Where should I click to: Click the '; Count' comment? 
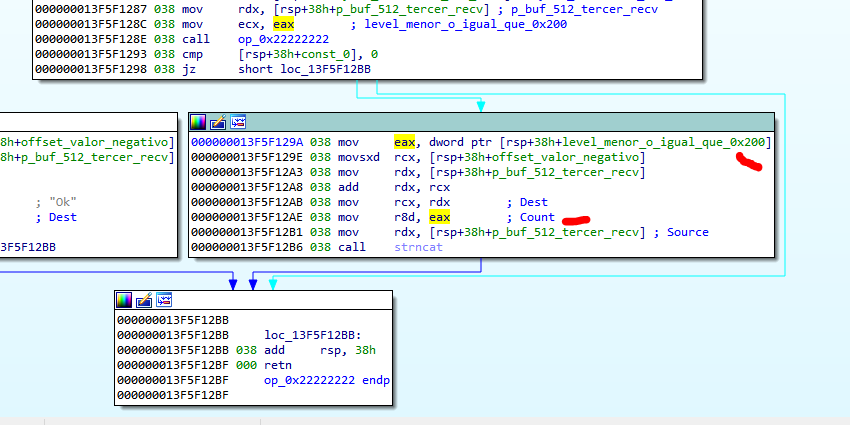pyautogui.click(x=530, y=217)
